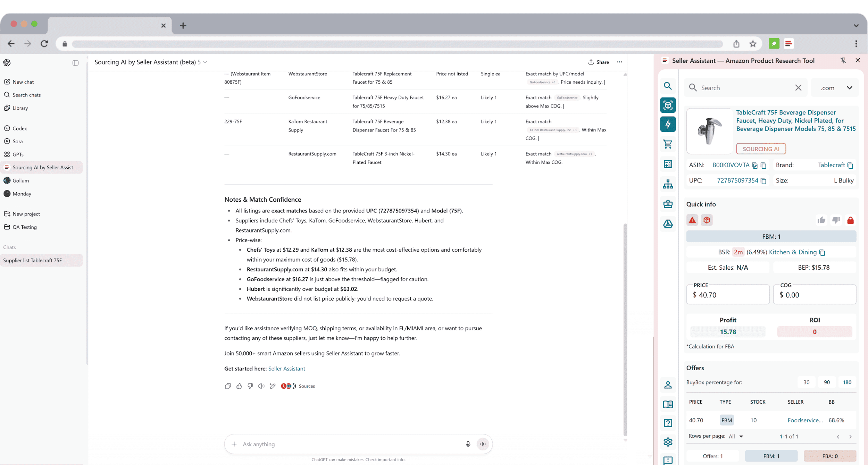The width and height of the screenshot is (868, 465).
Task: Open the shopping cart icon in Seller Assistant sidebar
Action: [668, 144]
